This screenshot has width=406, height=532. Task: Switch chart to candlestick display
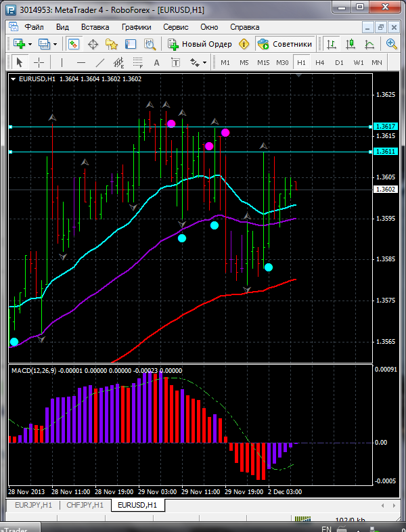click(351, 44)
